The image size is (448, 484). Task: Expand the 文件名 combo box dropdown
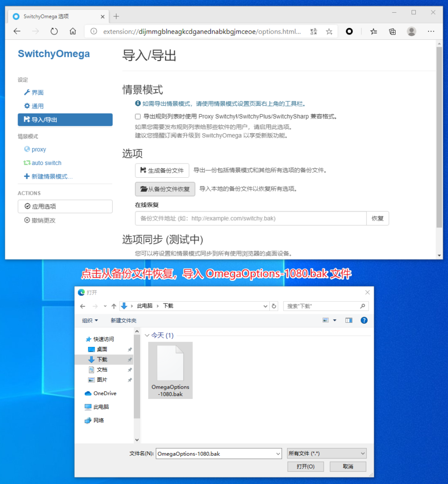click(278, 454)
